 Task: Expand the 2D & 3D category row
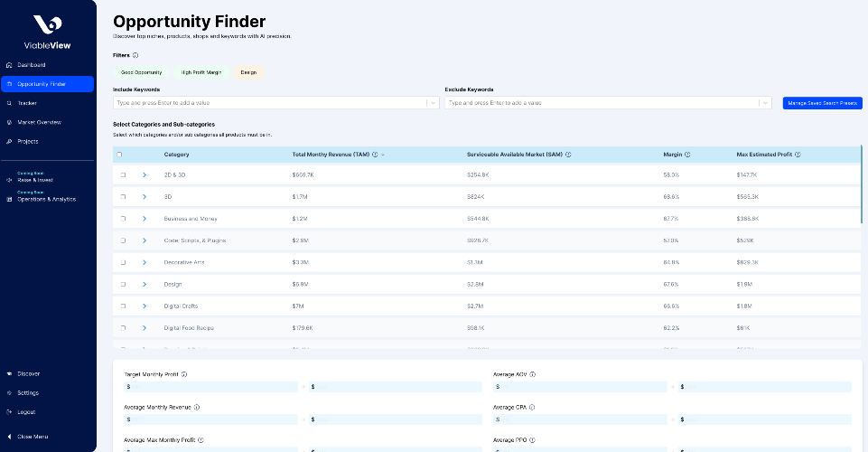click(145, 175)
